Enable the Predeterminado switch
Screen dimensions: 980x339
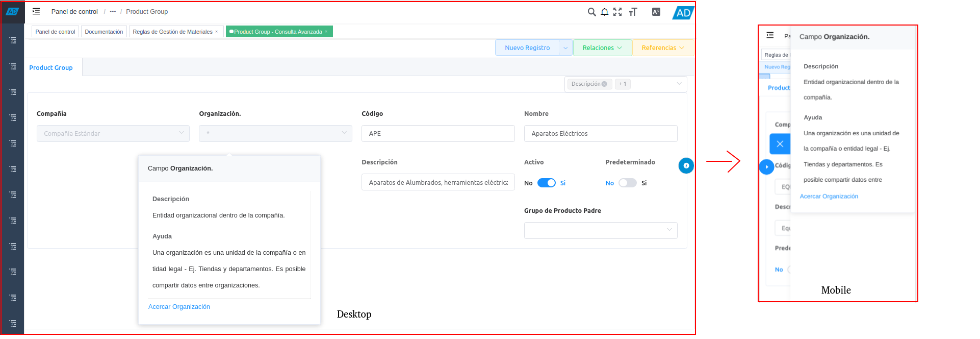[627, 183]
